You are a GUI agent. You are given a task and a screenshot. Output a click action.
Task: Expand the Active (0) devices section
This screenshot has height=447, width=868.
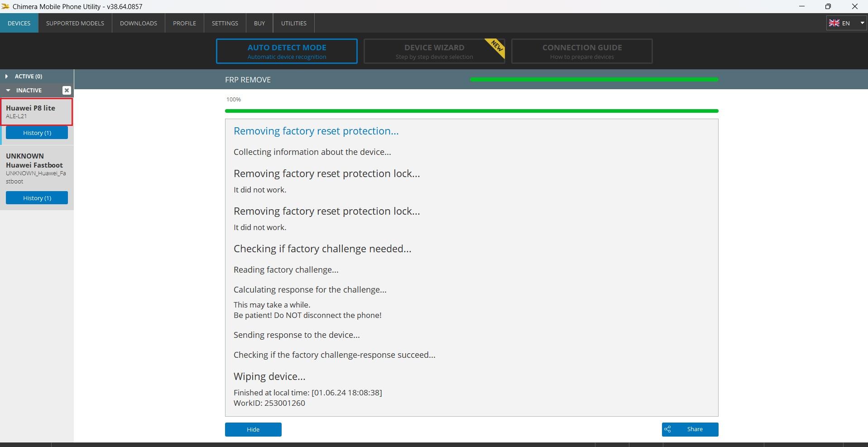tap(6, 77)
